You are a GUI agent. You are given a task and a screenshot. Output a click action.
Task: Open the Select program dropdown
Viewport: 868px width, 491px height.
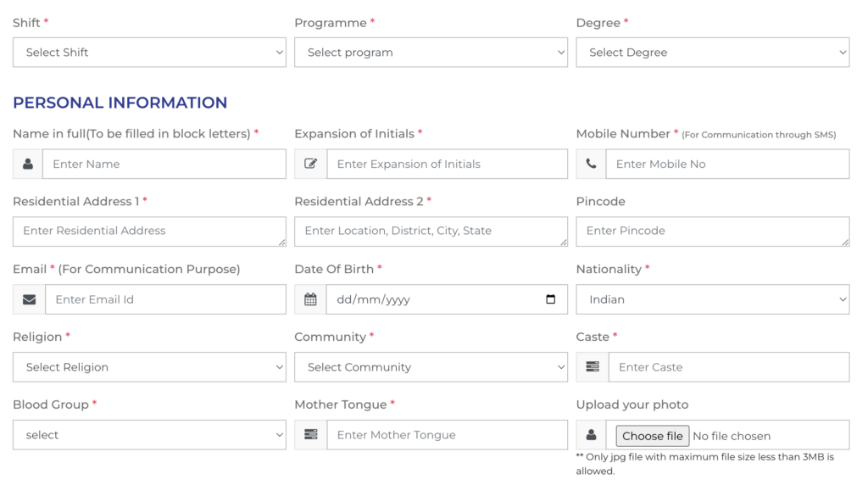431,52
